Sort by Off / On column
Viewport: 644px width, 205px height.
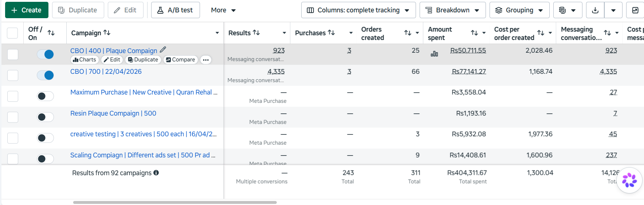click(51, 33)
